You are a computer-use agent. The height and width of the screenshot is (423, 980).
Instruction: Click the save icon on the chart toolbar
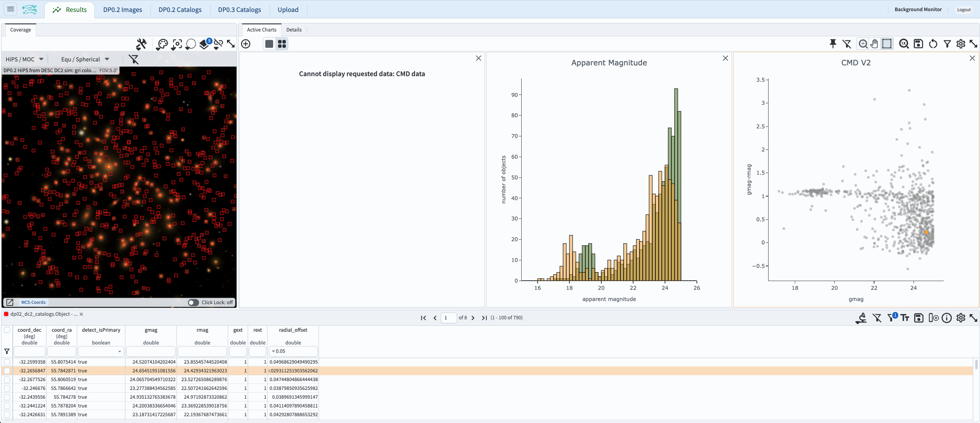point(918,44)
